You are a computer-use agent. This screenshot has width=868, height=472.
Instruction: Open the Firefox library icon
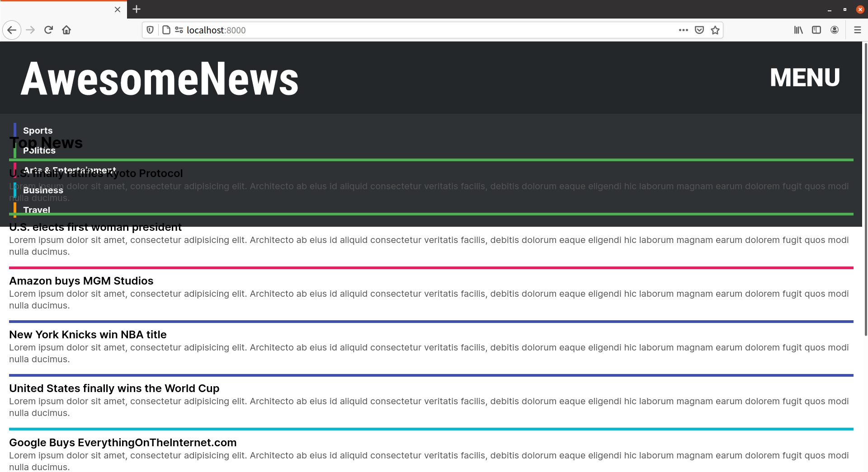tap(798, 30)
